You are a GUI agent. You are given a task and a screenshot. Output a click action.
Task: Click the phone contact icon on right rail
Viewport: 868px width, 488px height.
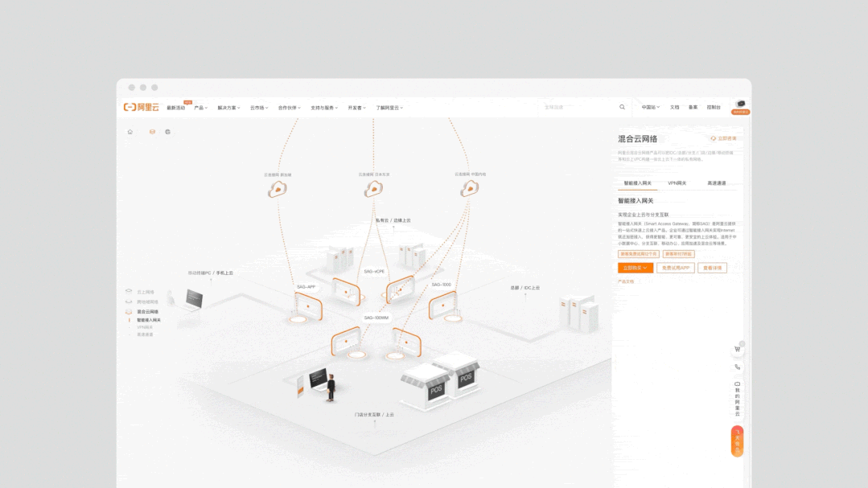tap(738, 367)
